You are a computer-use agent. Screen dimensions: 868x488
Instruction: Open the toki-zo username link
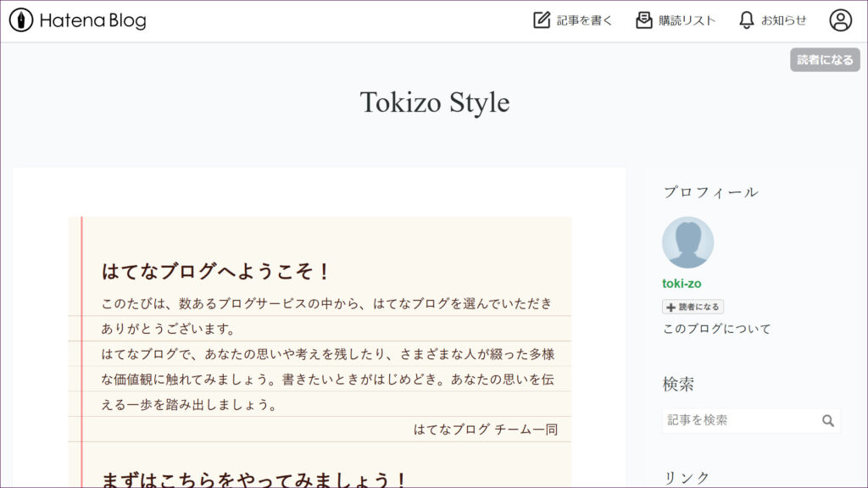click(682, 284)
